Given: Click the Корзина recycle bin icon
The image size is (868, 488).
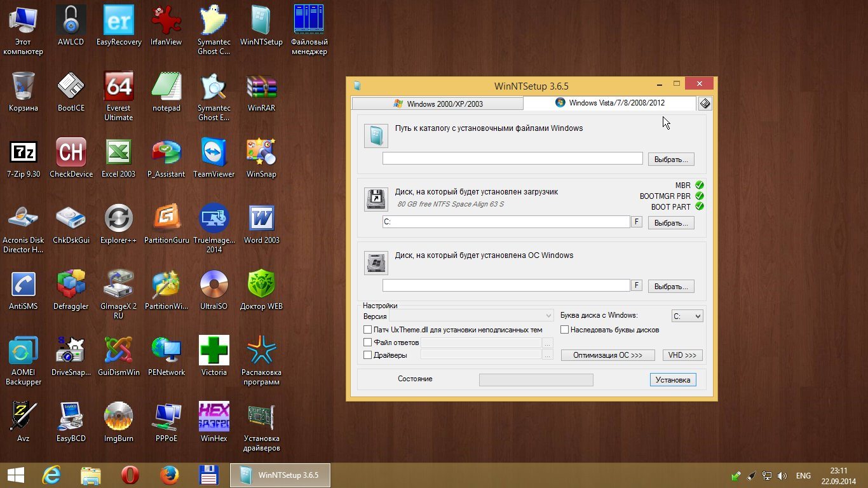Looking at the screenshot, I should 24,92.
